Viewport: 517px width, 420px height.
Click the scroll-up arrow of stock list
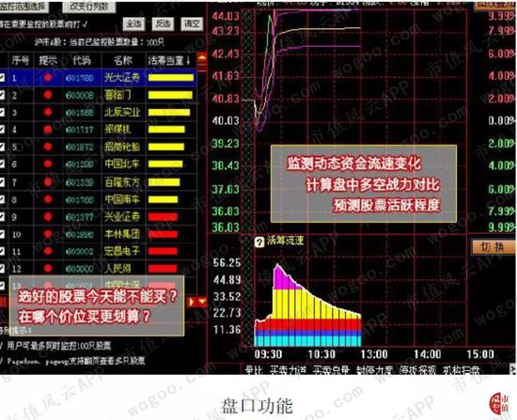[x=202, y=57]
